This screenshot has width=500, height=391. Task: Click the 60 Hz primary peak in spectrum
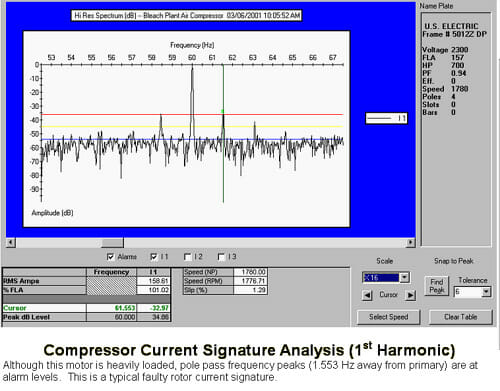click(192, 69)
